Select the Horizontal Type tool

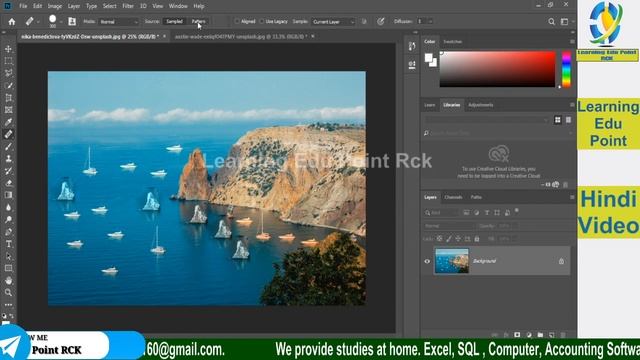[8, 244]
